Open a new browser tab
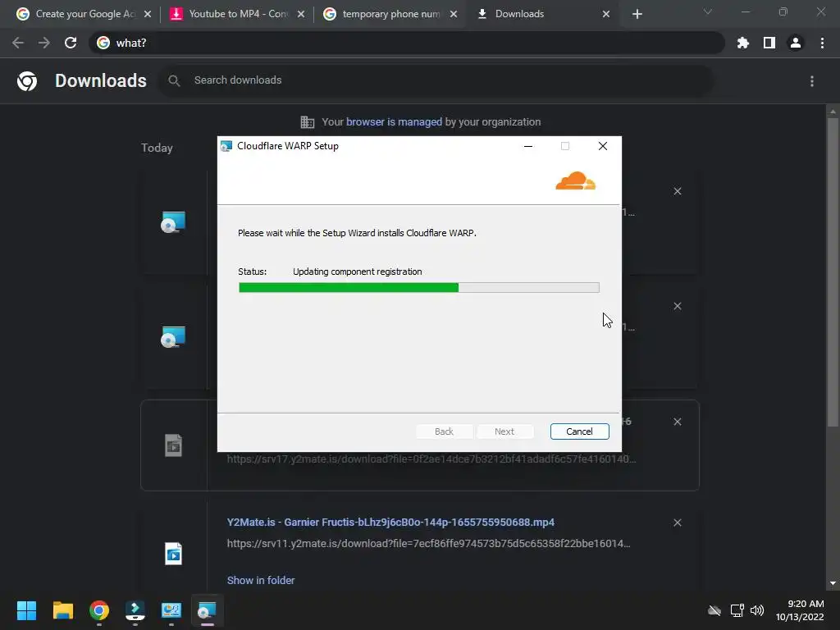The image size is (840, 630). [637, 14]
